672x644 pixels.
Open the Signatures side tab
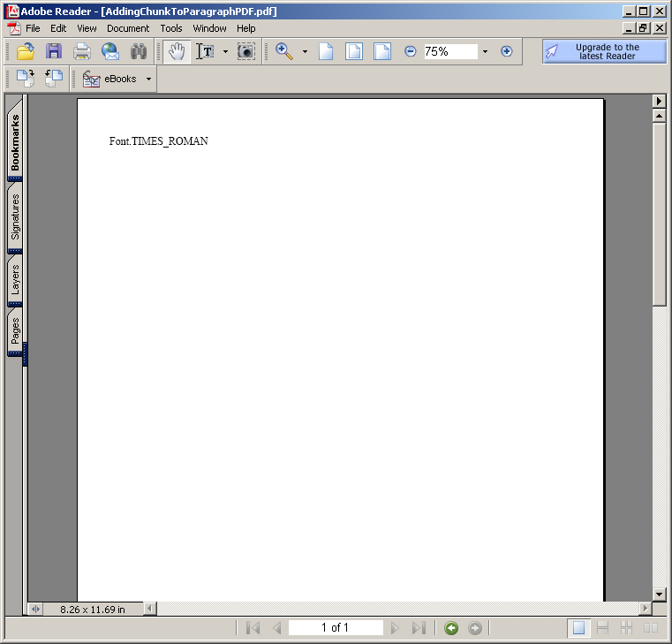[15, 217]
